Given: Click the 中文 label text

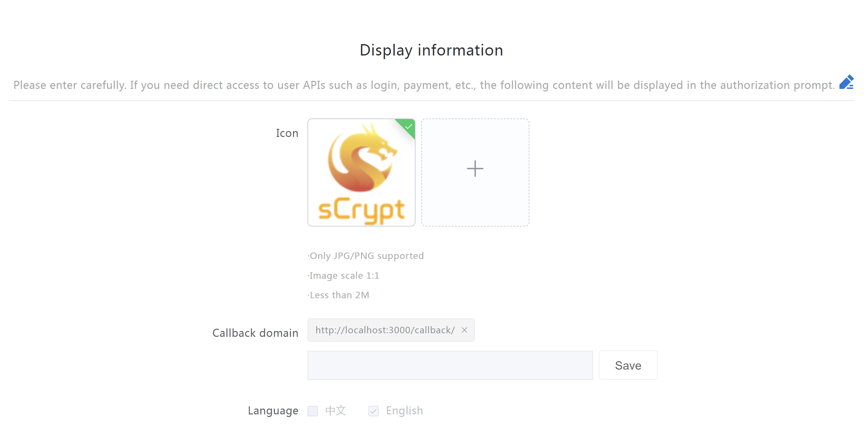Looking at the screenshot, I should tap(335, 410).
